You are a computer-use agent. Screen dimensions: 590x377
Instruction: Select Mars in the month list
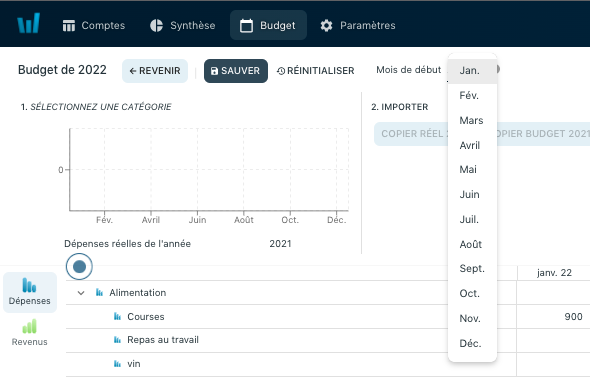tap(472, 120)
